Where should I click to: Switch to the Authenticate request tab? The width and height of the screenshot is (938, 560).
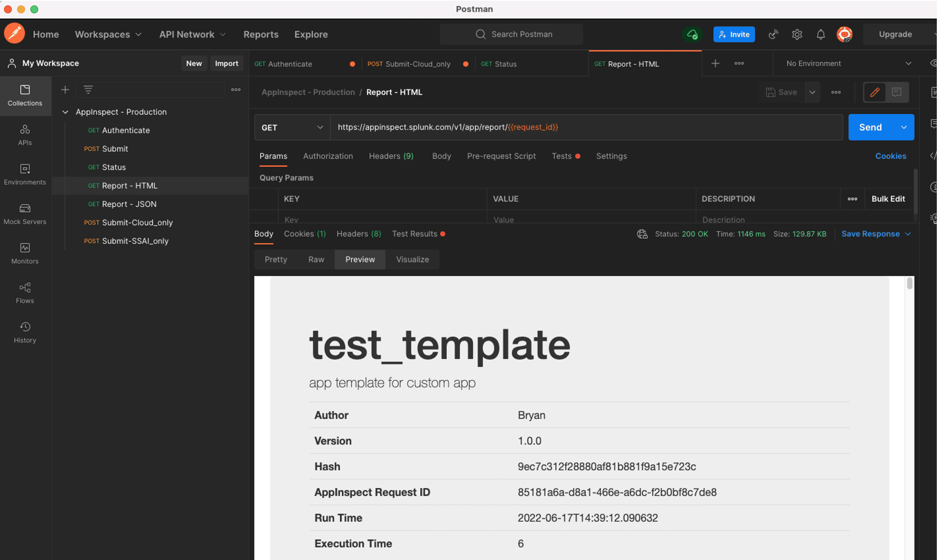(305, 64)
